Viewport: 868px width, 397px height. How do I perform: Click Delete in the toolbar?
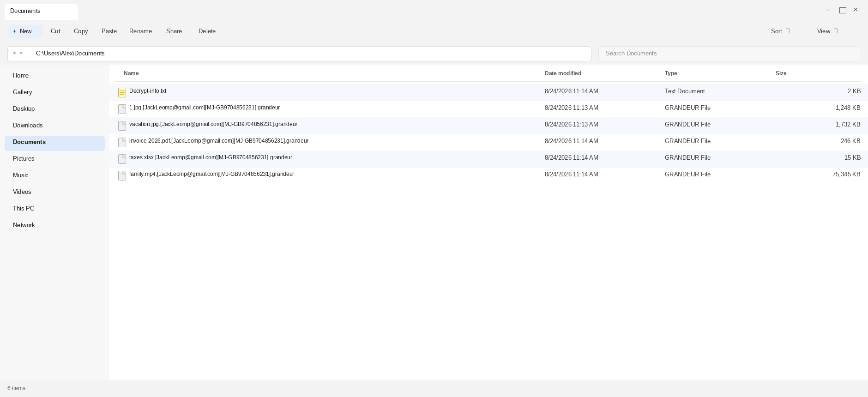tap(207, 31)
